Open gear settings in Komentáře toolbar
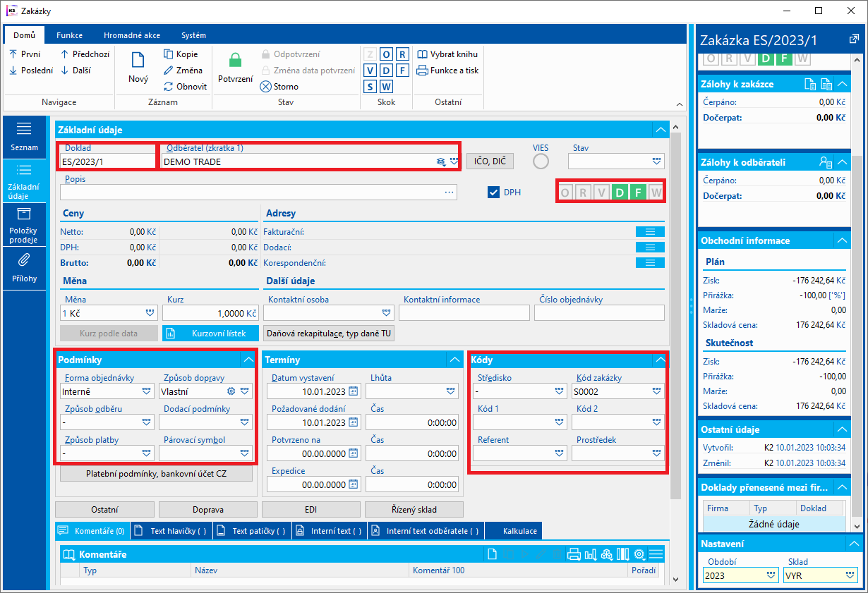Image resolution: width=868 pixels, height=593 pixels. [639, 554]
